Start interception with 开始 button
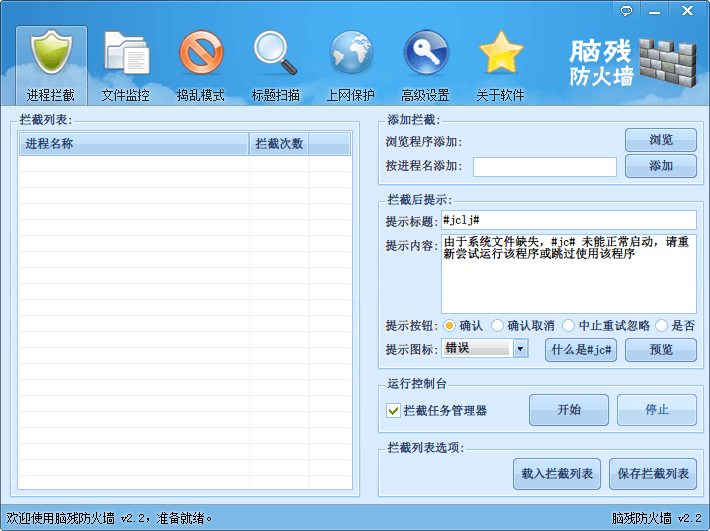 (x=569, y=410)
